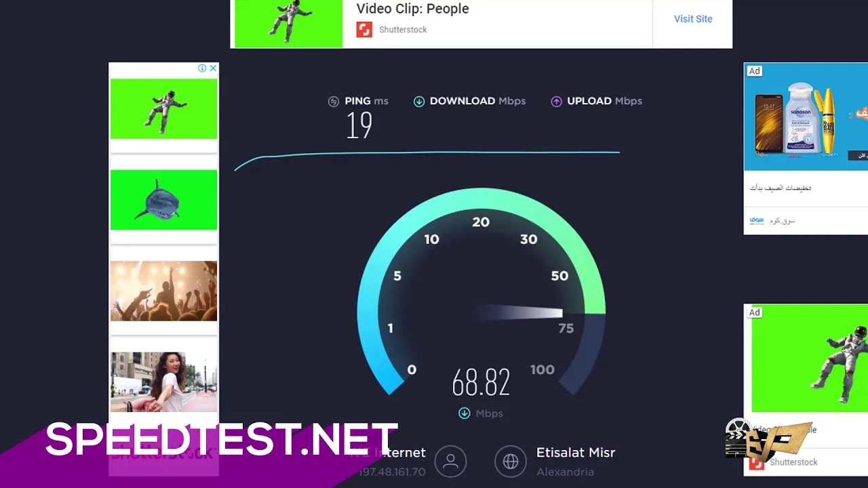Image resolution: width=868 pixels, height=488 pixels.
Task: Click the download icon below the 68.82 reading
Action: [465, 413]
